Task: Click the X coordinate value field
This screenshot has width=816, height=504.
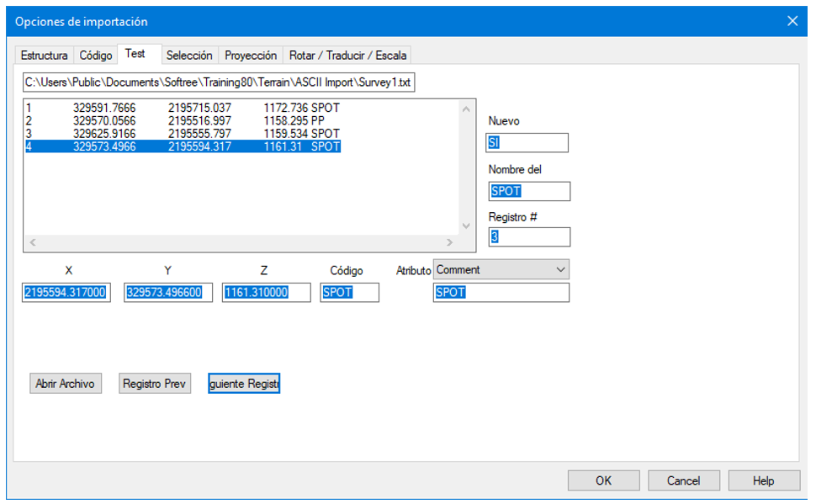Action: coord(66,292)
